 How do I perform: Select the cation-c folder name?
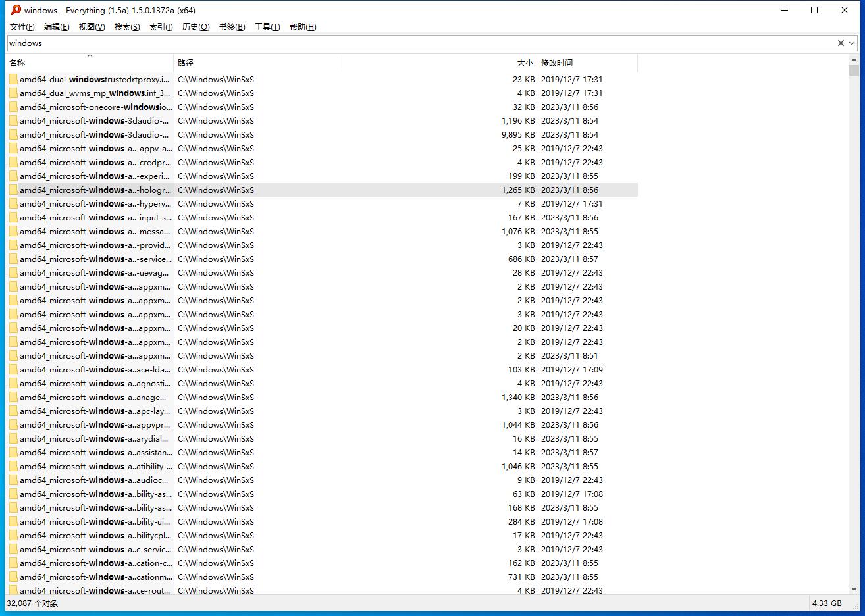click(96, 563)
